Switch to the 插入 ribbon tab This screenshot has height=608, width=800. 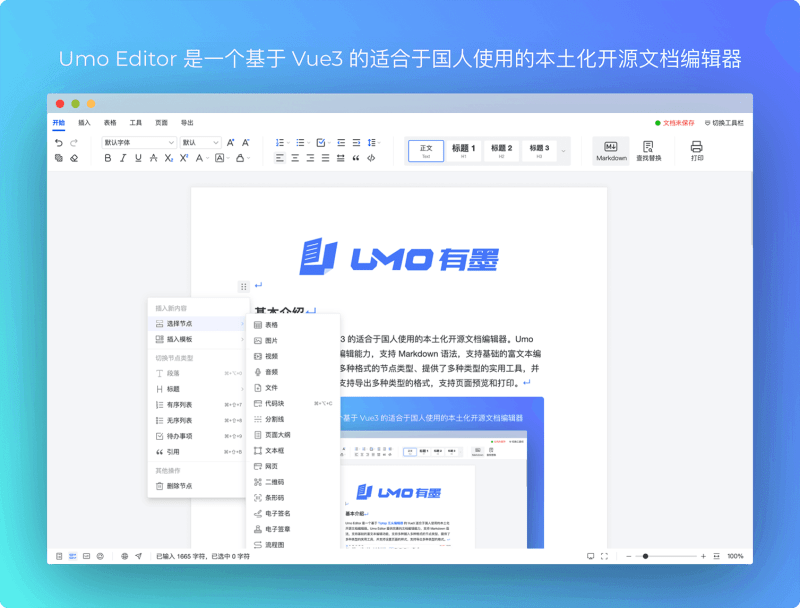coord(82,123)
